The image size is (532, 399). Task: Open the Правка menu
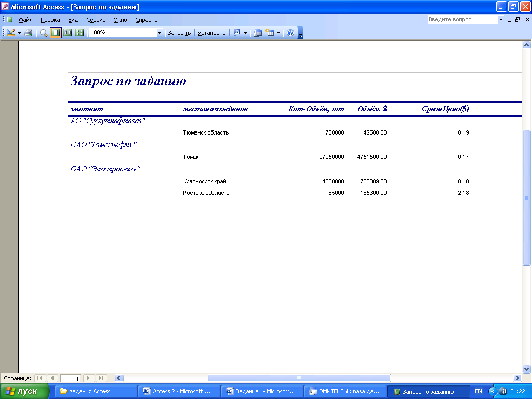pyautogui.click(x=50, y=20)
